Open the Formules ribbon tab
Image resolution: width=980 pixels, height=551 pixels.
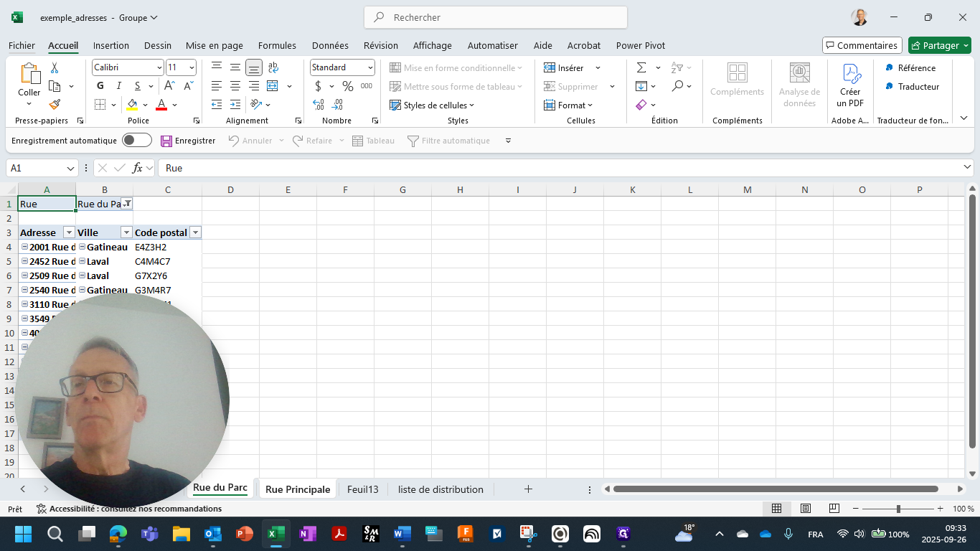[x=277, y=45]
